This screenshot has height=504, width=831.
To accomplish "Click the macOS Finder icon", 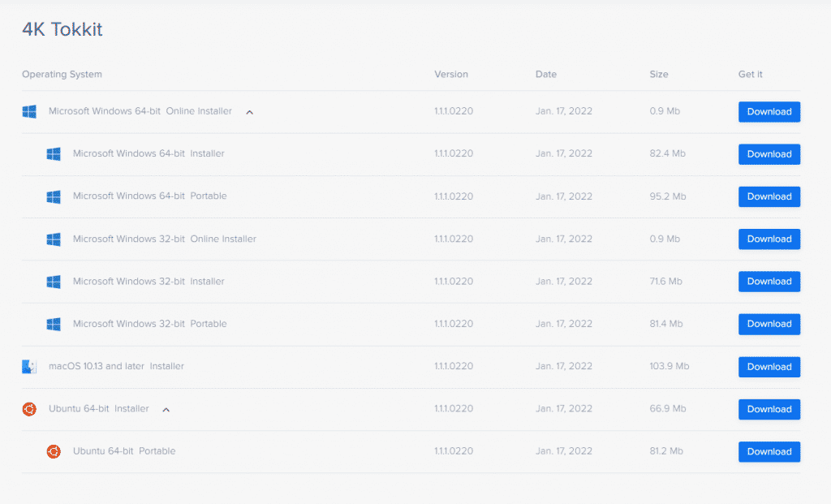I will [29, 367].
